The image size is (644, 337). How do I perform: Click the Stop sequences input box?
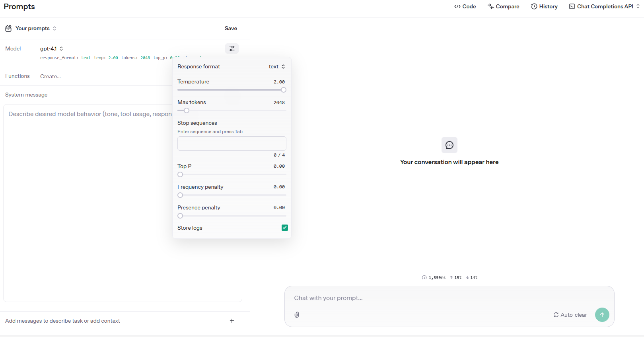click(x=232, y=143)
